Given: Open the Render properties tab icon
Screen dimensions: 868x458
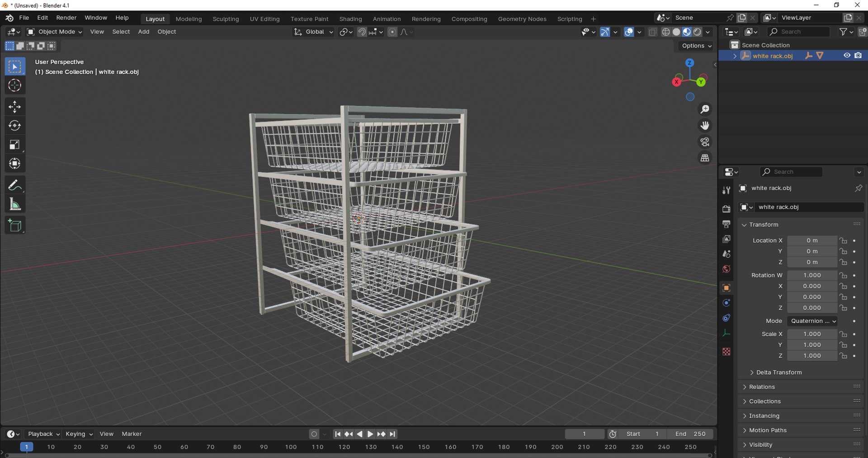Looking at the screenshot, I should point(726,209).
